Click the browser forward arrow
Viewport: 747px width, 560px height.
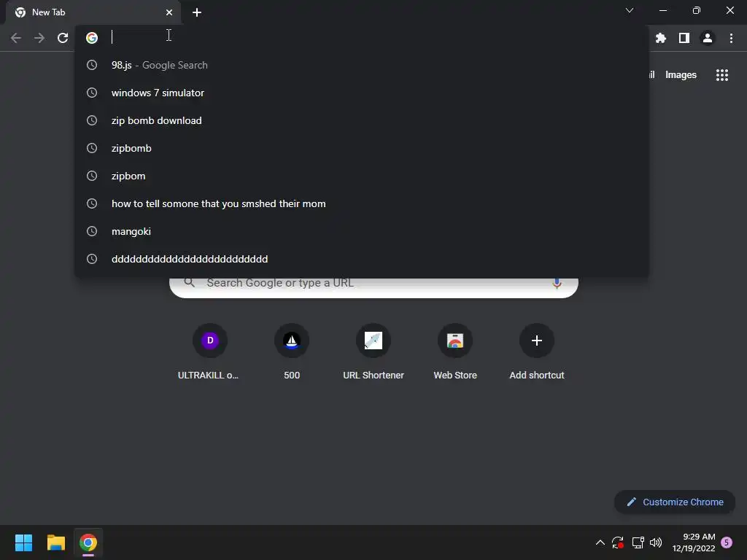[x=39, y=38]
